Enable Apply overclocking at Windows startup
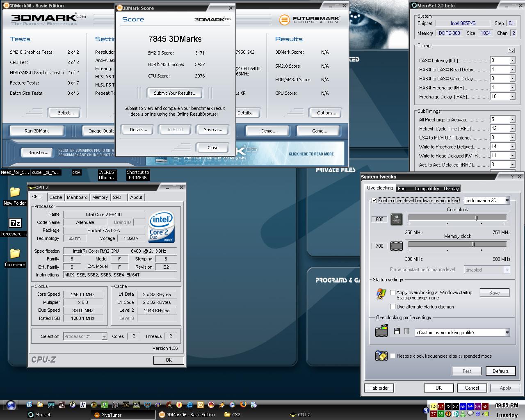Image resolution: width=525 pixels, height=420 pixels. pyautogui.click(x=393, y=292)
